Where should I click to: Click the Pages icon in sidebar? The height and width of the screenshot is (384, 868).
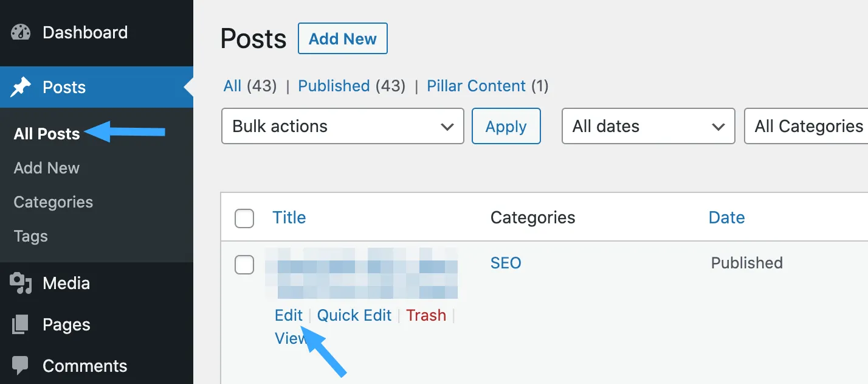point(21,325)
